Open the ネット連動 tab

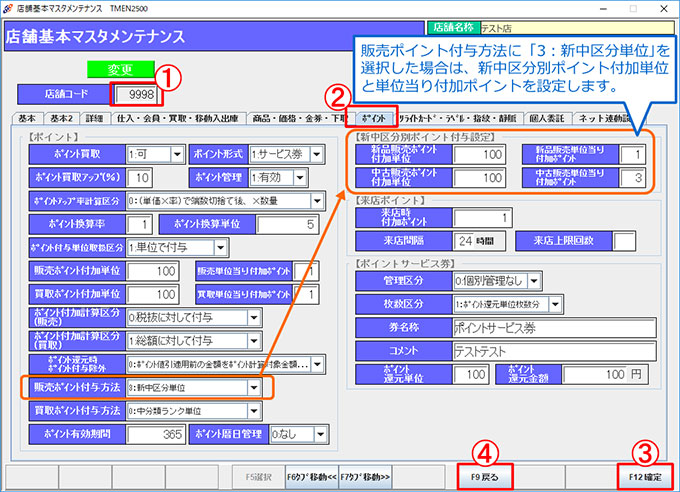point(604,118)
